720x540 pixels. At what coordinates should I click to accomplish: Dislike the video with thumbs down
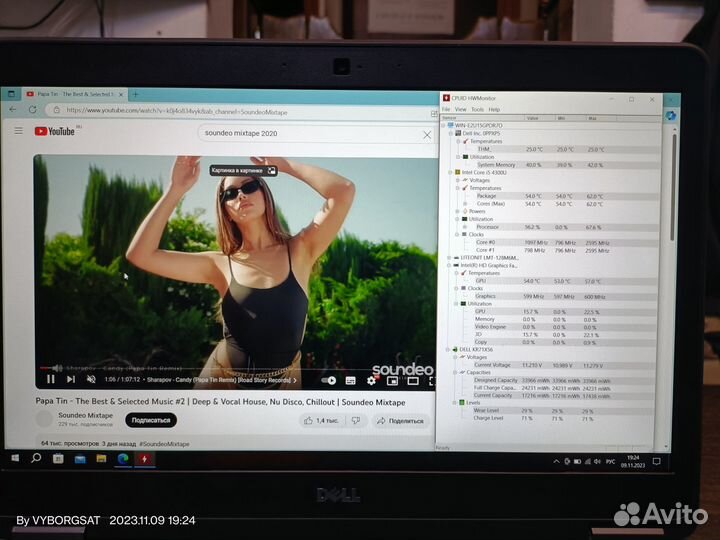pyautogui.click(x=354, y=421)
